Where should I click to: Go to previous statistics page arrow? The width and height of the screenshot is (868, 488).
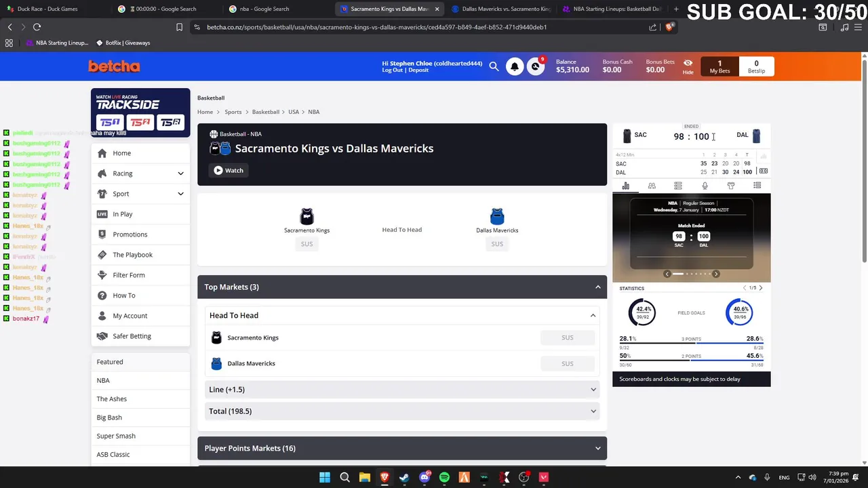pyautogui.click(x=745, y=288)
